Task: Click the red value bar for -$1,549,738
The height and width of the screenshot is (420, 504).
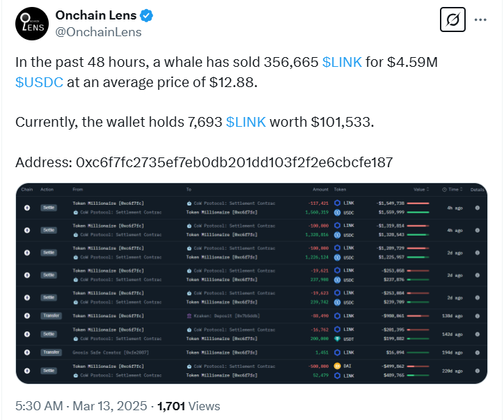Action: pos(418,203)
